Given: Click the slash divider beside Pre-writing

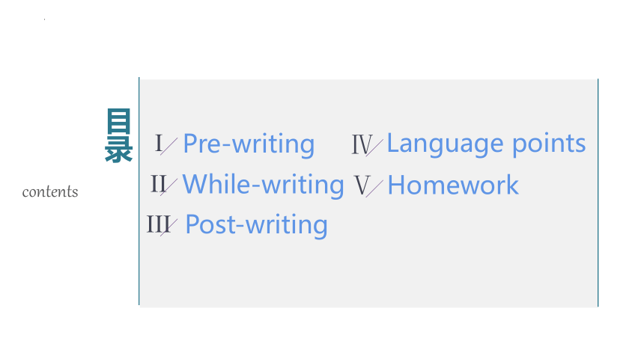Looking at the screenshot, I should [x=168, y=147].
